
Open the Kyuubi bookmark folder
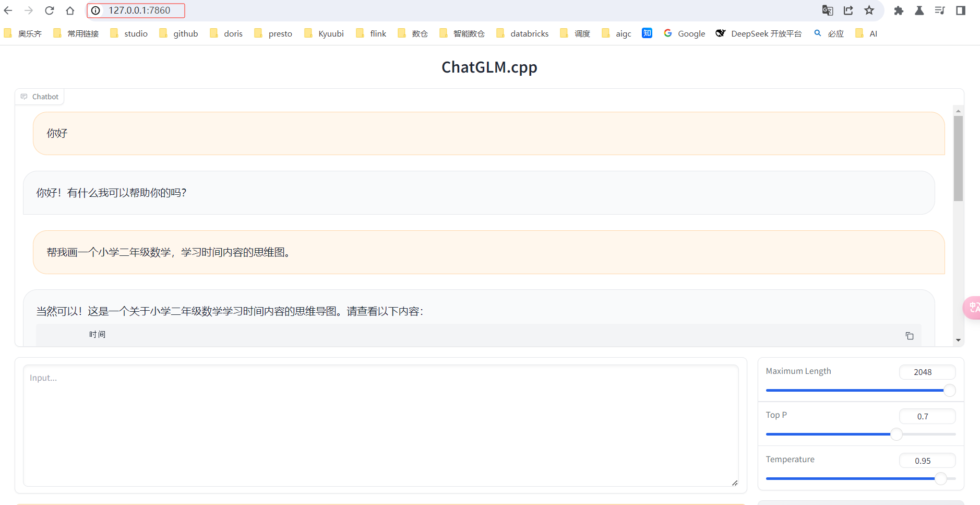pos(324,33)
